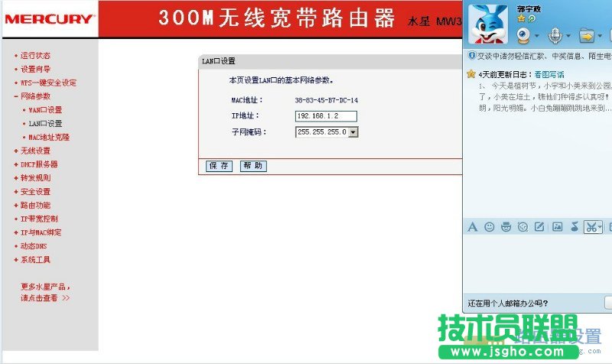Click the 请点击查看 >> link
Image resolution: width=612 pixels, height=364 pixels.
pyautogui.click(x=45, y=298)
